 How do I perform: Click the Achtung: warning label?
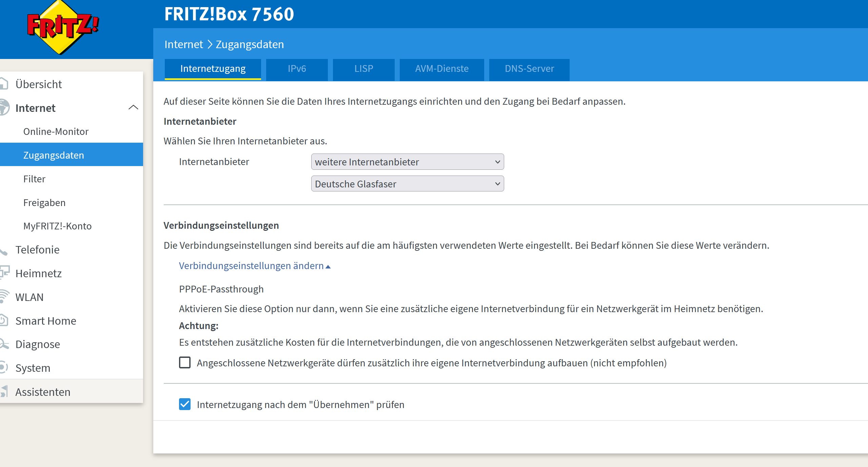pos(199,326)
